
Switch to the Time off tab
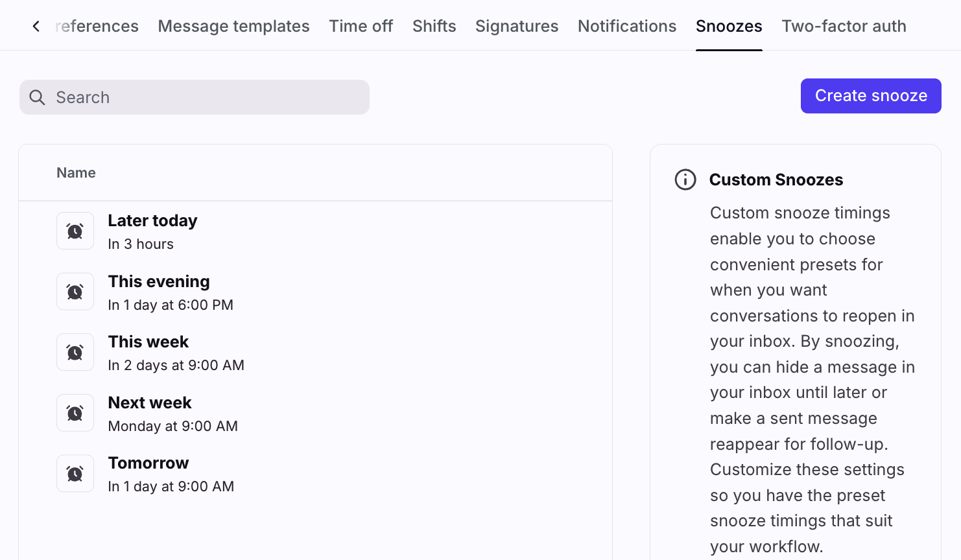(361, 26)
